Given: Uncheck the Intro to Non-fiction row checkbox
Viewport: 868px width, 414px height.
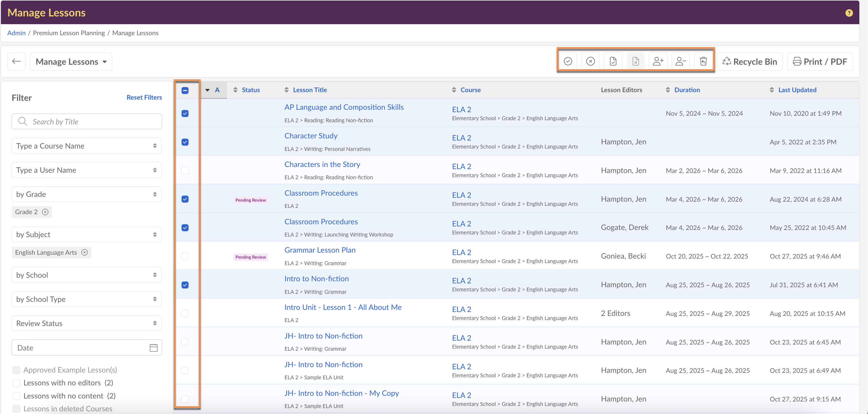Looking at the screenshot, I should pos(185,285).
